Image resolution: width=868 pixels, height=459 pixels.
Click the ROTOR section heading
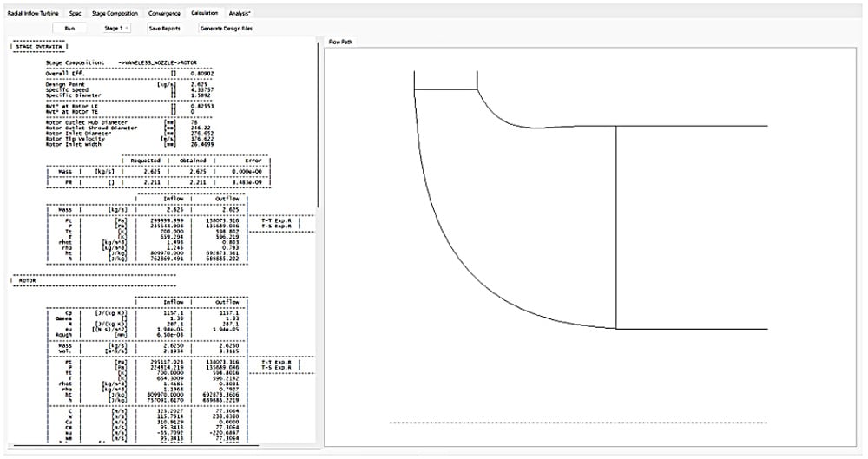[x=27, y=281]
